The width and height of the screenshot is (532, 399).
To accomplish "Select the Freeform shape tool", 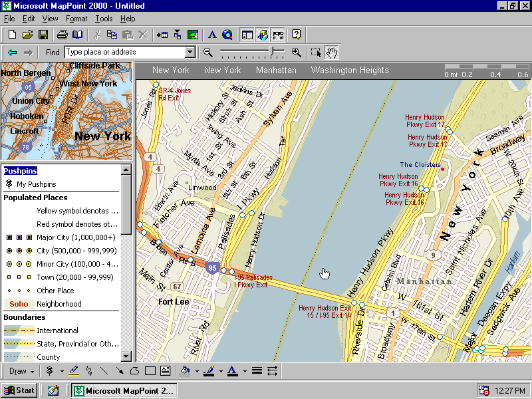I will click(134, 371).
